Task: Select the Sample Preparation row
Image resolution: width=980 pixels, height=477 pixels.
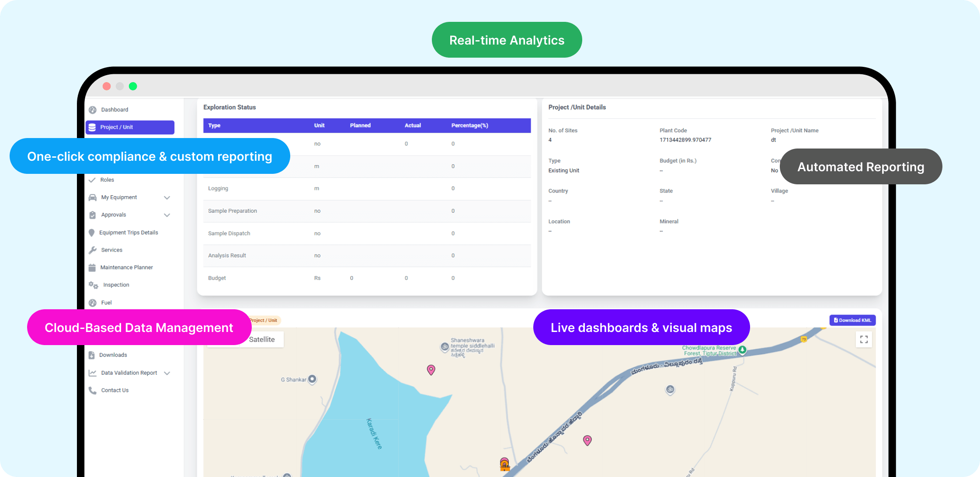Action: click(367, 211)
